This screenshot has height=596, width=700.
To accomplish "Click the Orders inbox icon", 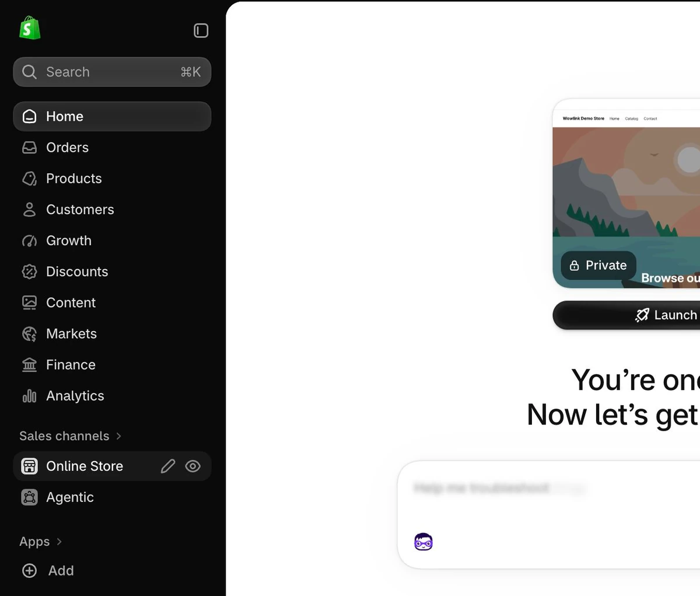I will click(x=29, y=148).
